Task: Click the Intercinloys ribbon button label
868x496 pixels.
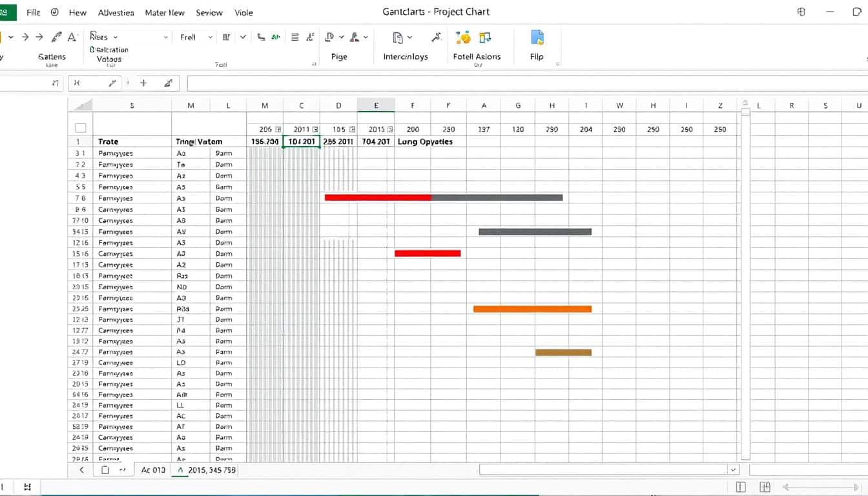Action: (406, 57)
